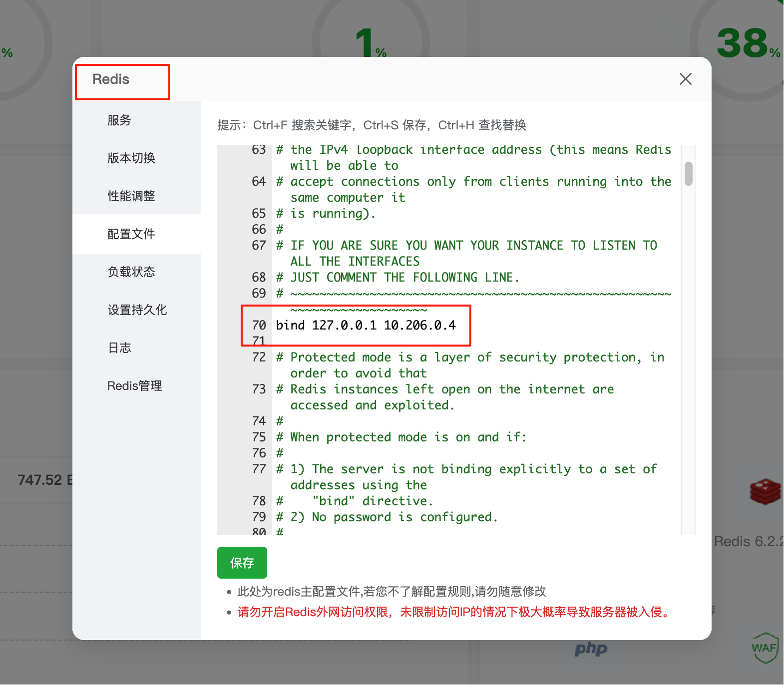Click the 1% gauge value behind the dialog

pos(371,43)
